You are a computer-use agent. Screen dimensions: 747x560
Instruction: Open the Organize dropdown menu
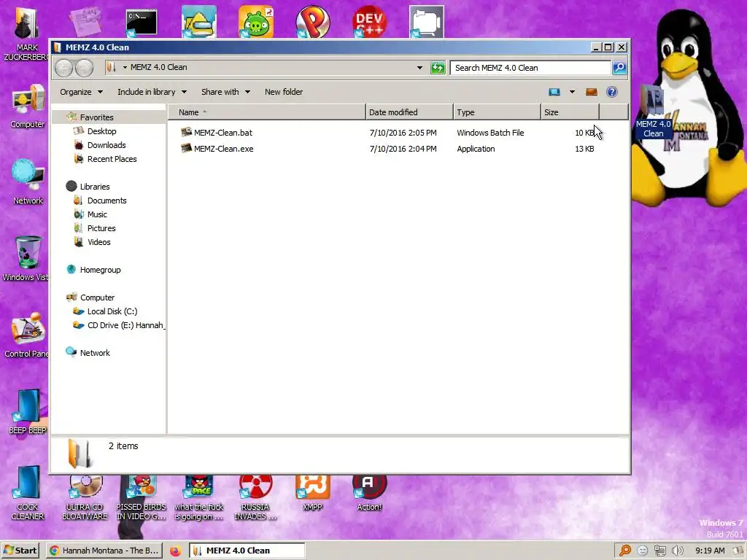[81, 92]
